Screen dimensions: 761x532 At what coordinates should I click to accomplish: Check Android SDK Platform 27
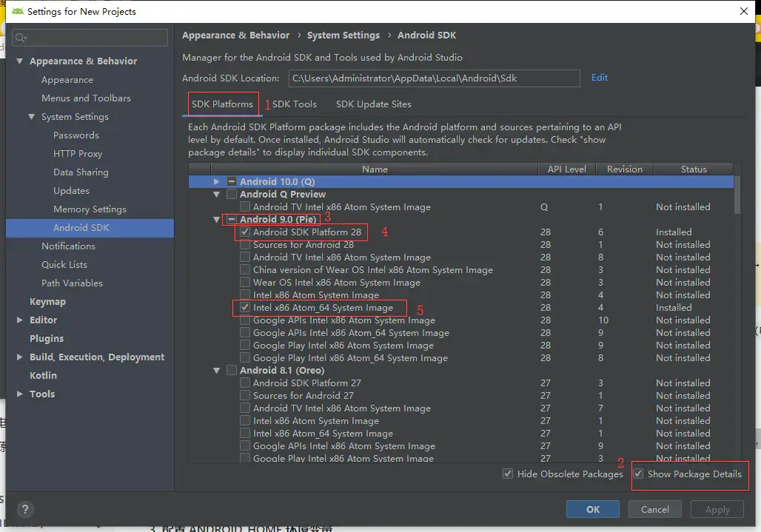coord(245,383)
